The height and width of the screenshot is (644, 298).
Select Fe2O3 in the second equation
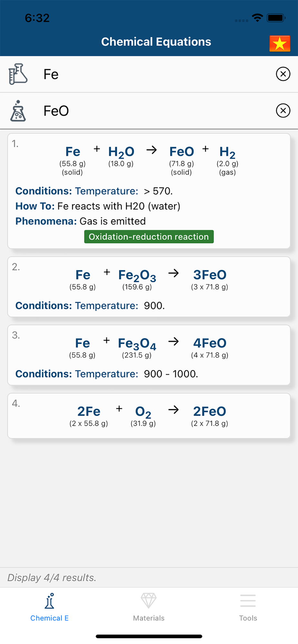click(x=137, y=275)
